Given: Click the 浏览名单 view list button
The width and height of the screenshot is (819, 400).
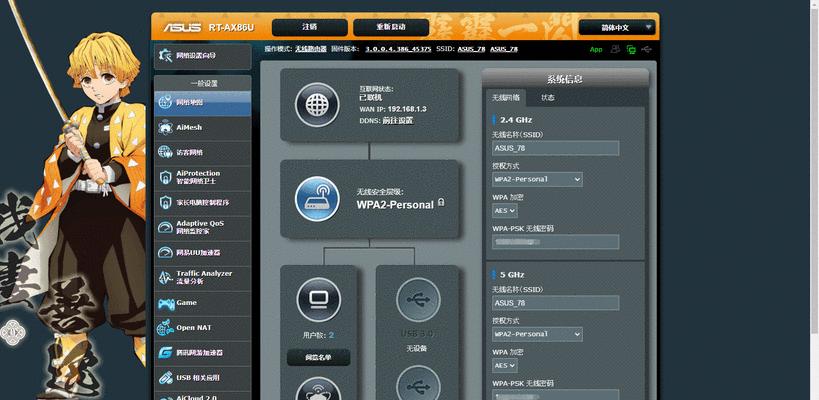Looking at the screenshot, I should point(319,358).
